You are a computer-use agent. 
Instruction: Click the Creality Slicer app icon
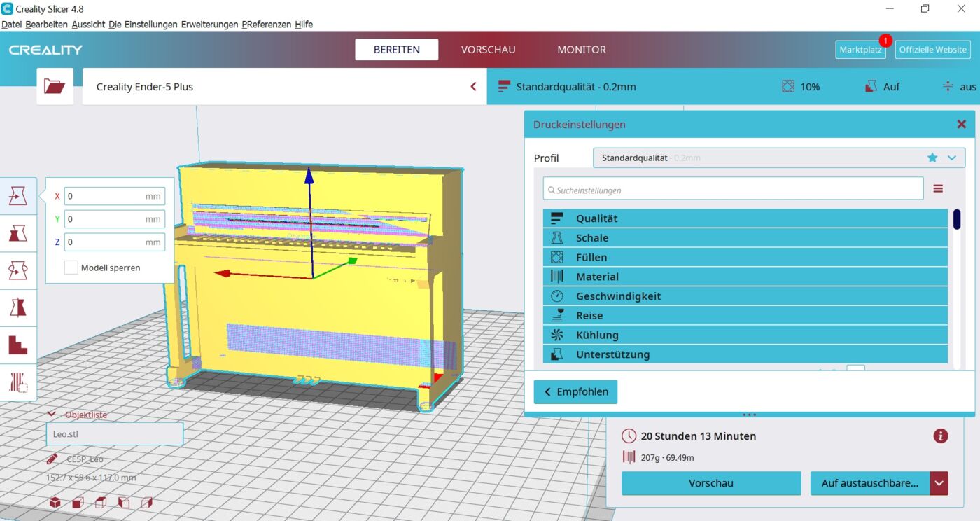(x=7, y=8)
